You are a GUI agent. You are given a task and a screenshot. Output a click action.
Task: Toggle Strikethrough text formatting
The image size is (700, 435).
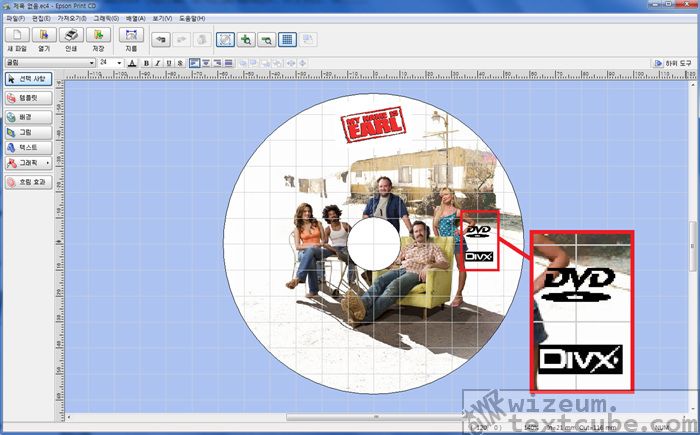[180, 63]
